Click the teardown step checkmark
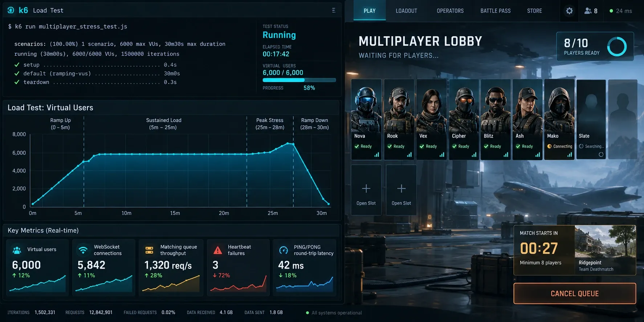This screenshot has height=322, width=644. [17, 82]
